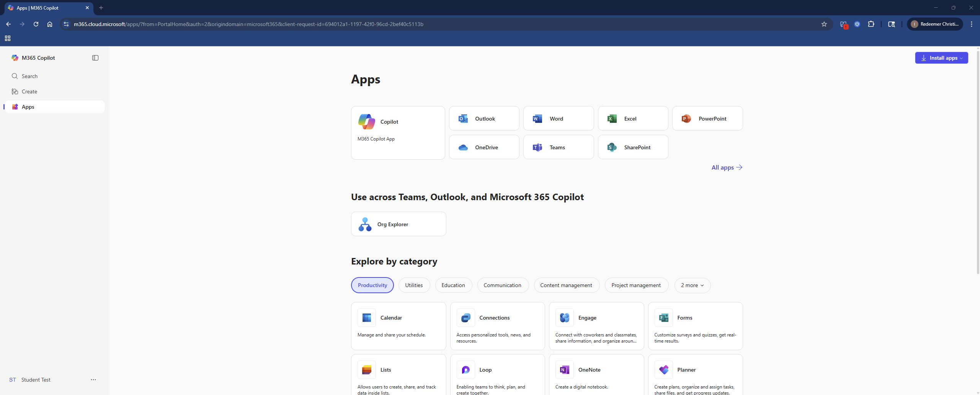Image resolution: width=980 pixels, height=395 pixels.
Task: Click the Calendar app icon
Action: (367, 318)
